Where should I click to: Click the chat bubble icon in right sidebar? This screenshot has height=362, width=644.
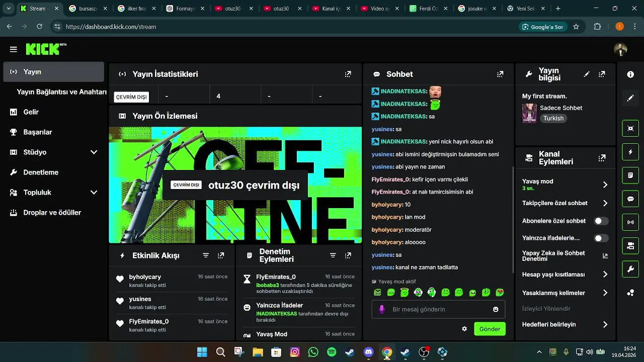click(630, 199)
